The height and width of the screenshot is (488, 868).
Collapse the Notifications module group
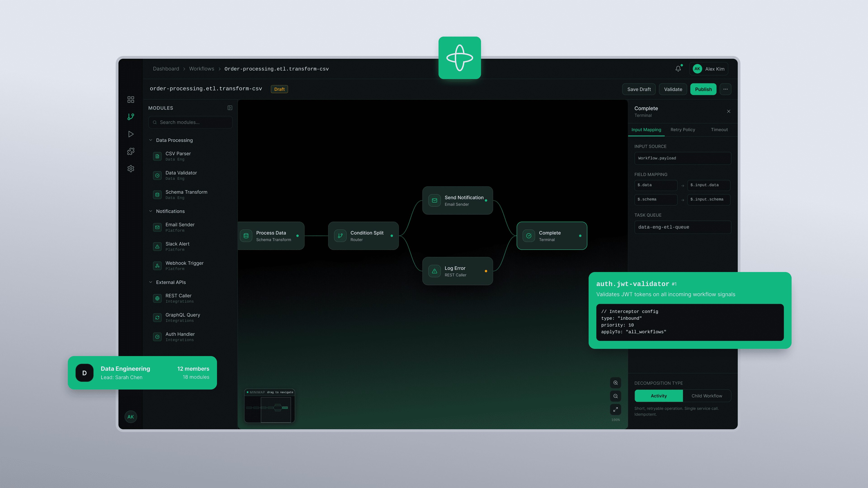151,211
